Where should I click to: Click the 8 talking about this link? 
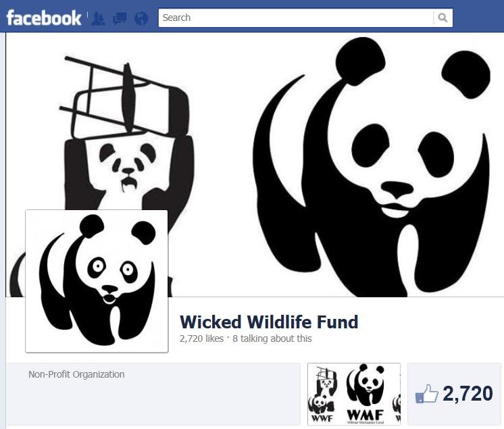(272, 338)
